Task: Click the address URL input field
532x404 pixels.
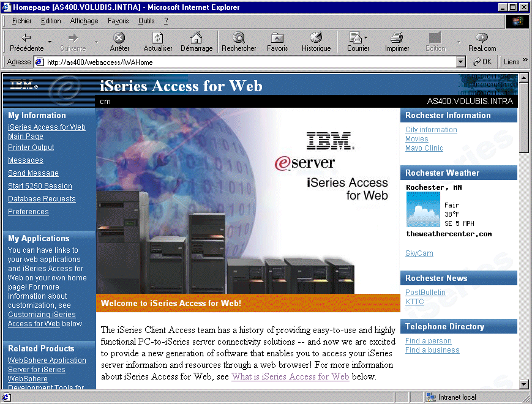Action: [x=251, y=62]
